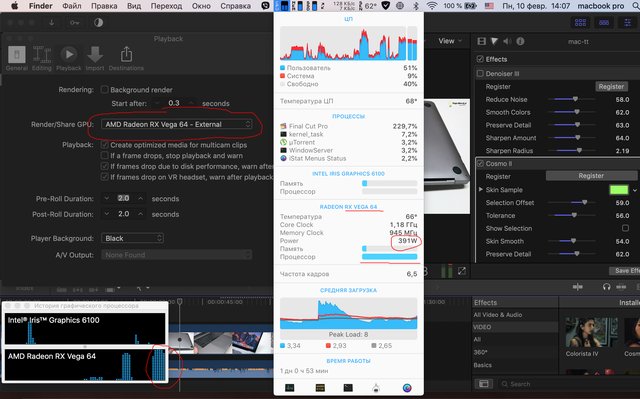Image resolution: width=640 pixels, height=399 pixels.
Task: Click Register button for Cosmo II
Action: (591, 176)
